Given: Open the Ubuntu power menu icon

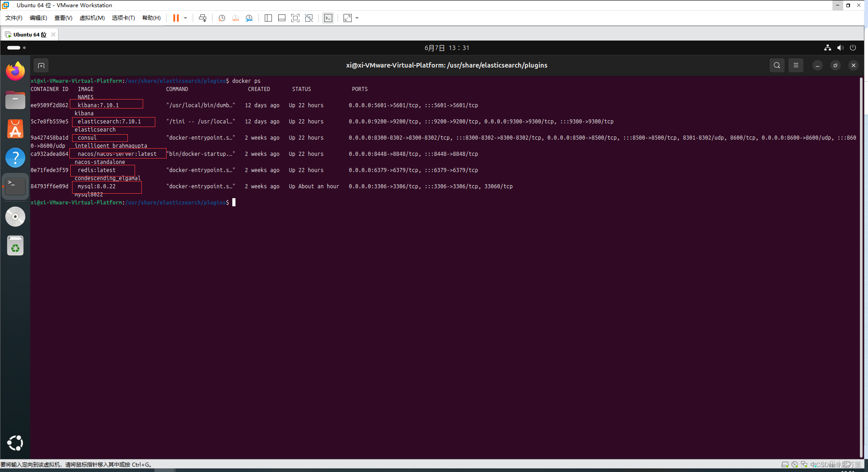Looking at the screenshot, I should 853,48.
